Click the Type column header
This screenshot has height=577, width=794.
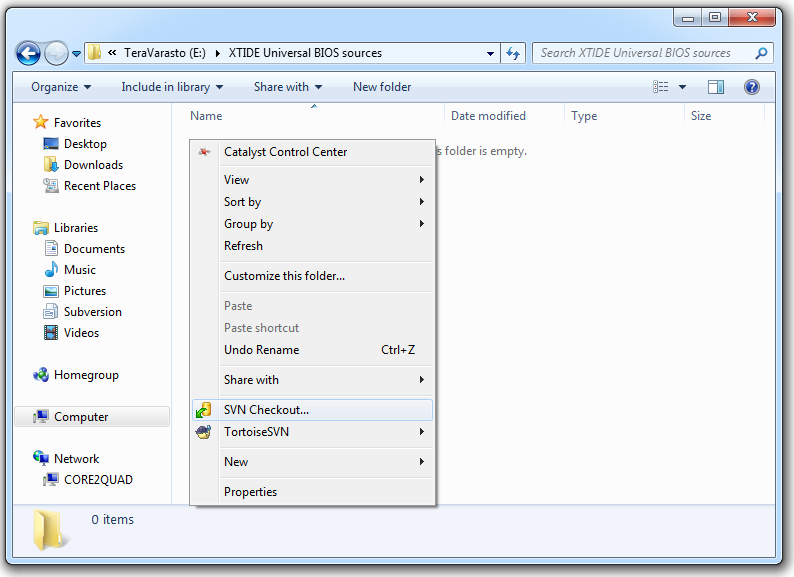[x=584, y=116]
